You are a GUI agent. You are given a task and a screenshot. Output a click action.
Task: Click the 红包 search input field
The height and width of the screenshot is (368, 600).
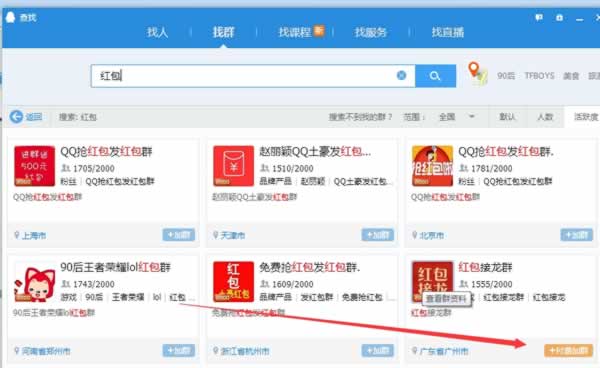(253, 76)
